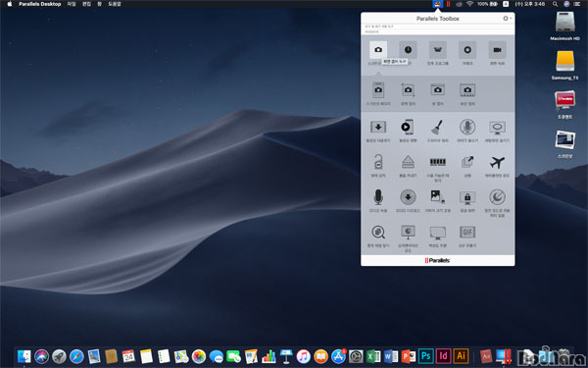Open the Apple menu
The width and height of the screenshot is (588, 368).
pos(10,4)
